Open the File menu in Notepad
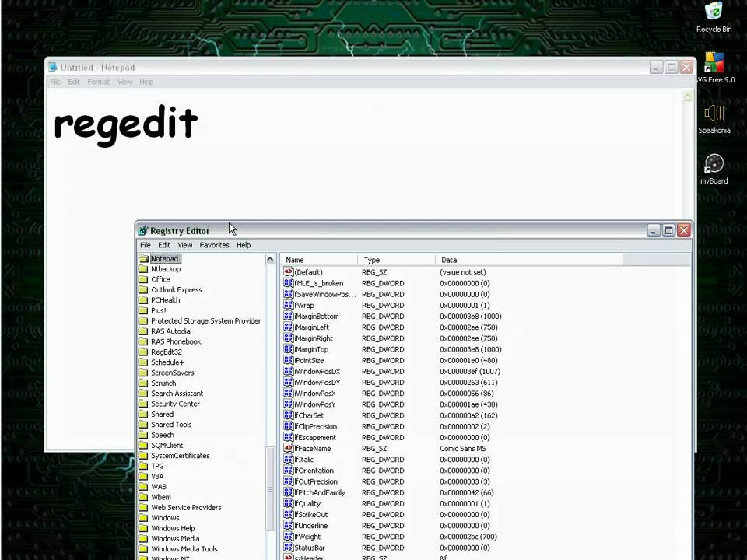 coord(55,82)
